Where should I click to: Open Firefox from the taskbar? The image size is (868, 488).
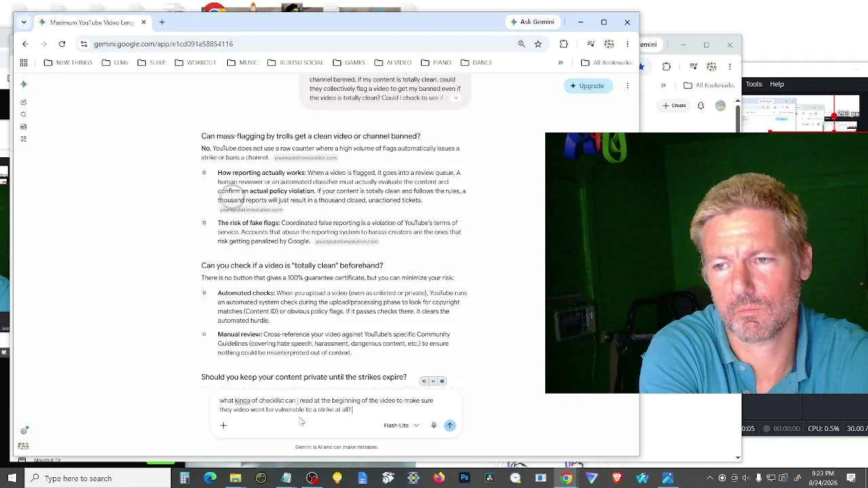point(439,479)
